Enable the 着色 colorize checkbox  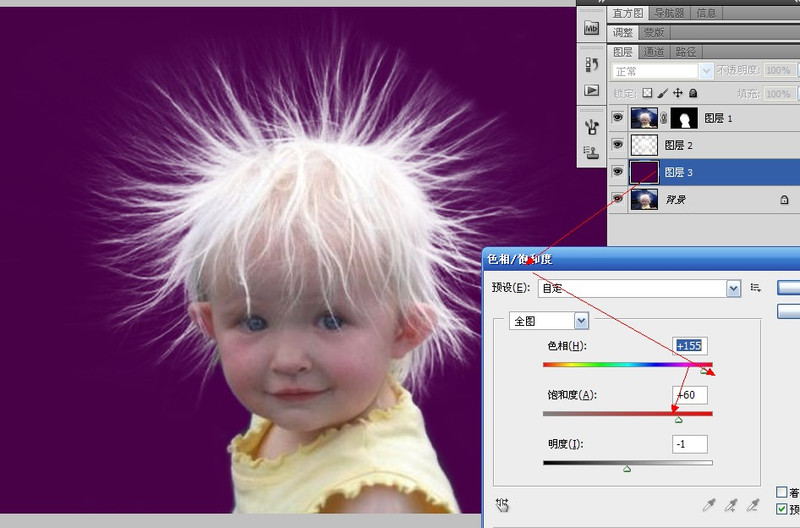781,492
